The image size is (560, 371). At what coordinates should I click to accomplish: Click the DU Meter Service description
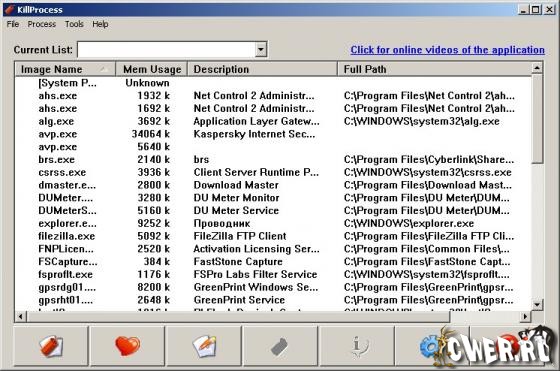[236, 211]
